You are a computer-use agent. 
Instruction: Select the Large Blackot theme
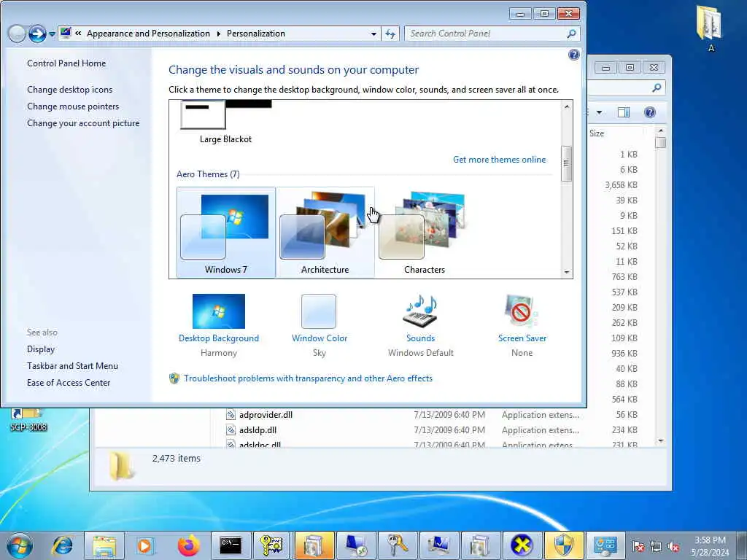coord(226,122)
